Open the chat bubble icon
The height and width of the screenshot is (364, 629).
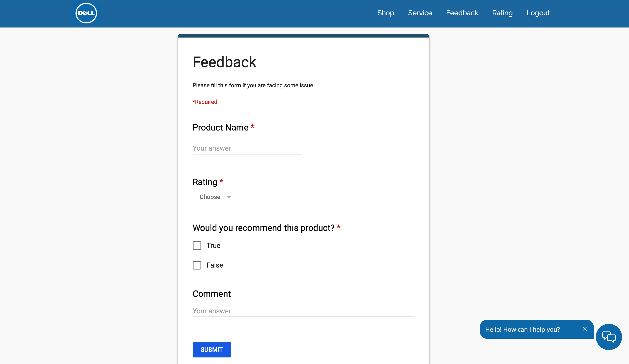coord(608,337)
